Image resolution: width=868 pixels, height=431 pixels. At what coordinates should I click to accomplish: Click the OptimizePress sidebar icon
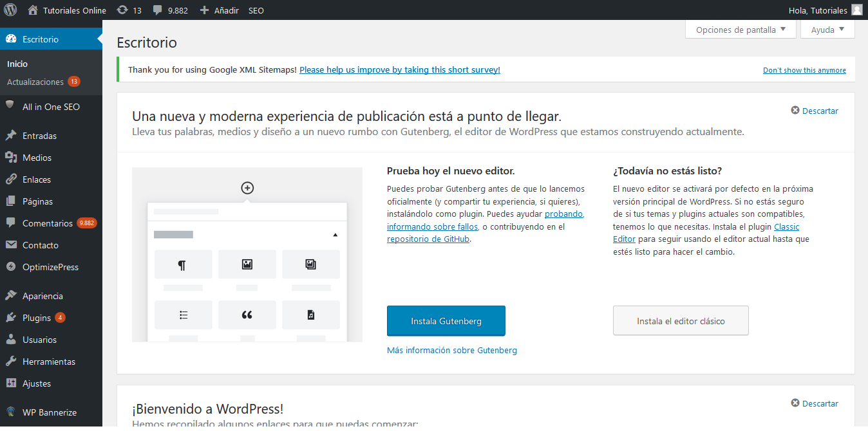11,267
